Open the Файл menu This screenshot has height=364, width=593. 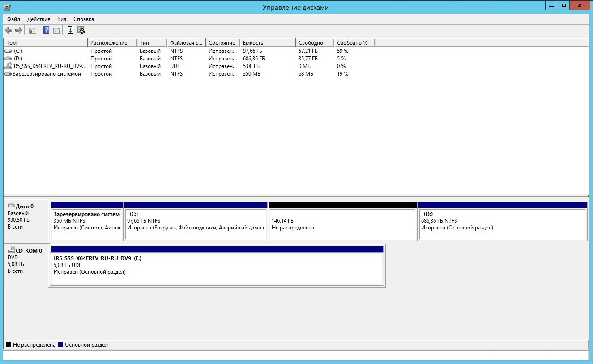tap(13, 19)
